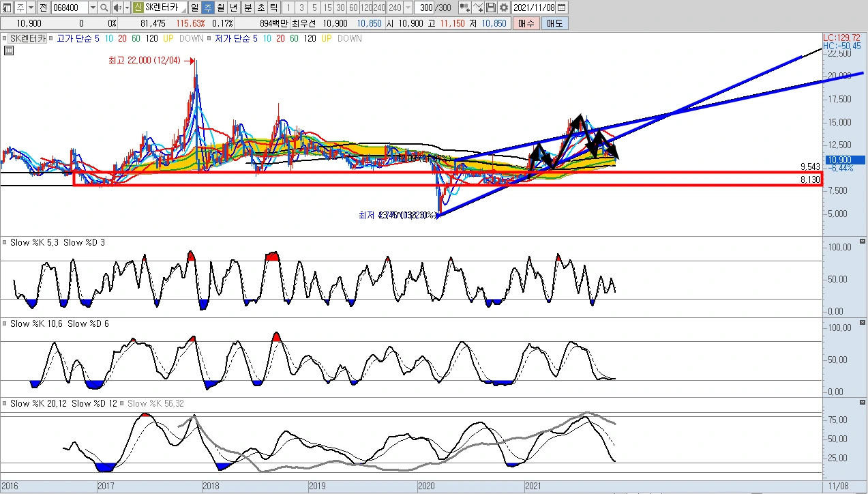Click marker beside Slow %K 10,6 indicator

tap(5, 323)
